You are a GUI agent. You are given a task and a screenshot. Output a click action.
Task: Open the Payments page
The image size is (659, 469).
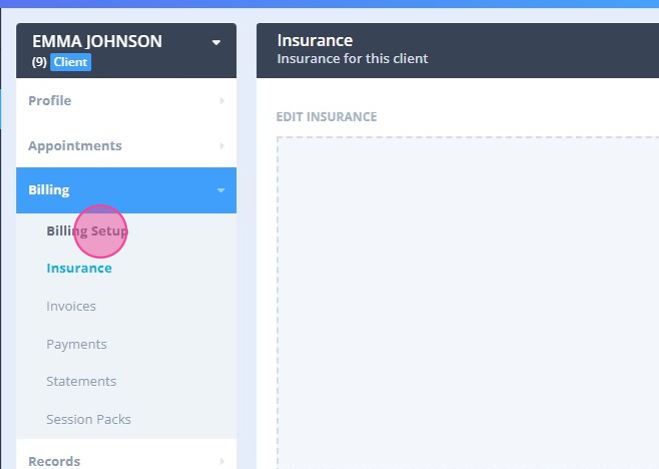point(76,344)
